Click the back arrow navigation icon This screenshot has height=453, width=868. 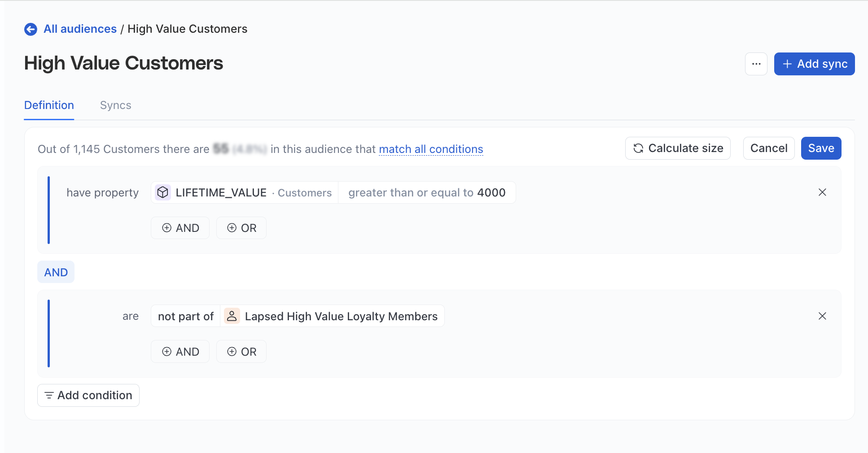click(30, 29)
